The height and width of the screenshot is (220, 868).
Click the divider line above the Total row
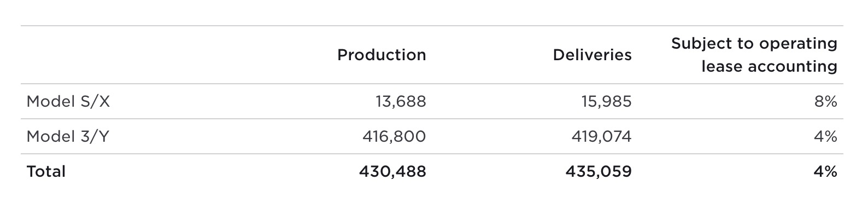point(432,154)
